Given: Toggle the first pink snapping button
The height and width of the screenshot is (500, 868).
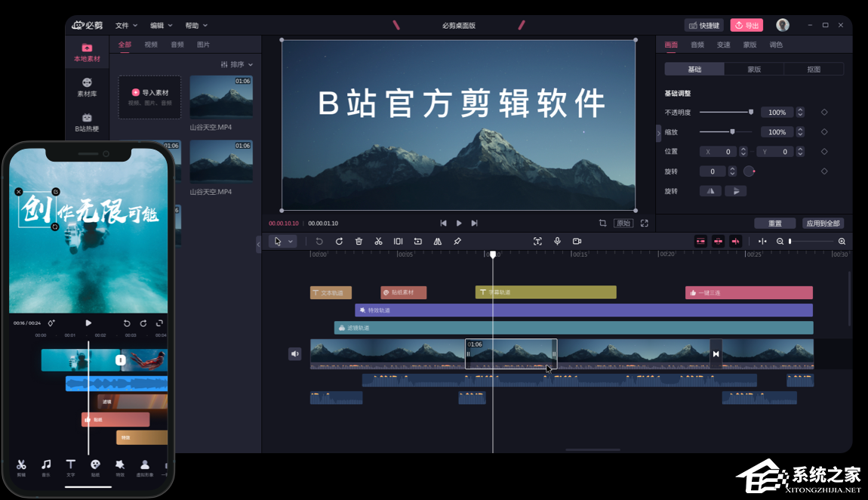Looking at the screenshot, I should point(701,242).
